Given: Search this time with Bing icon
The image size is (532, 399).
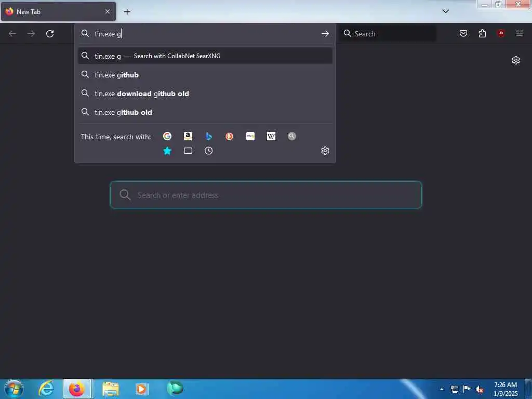Looking at the screenshot, I should click(x=209, y=136).
